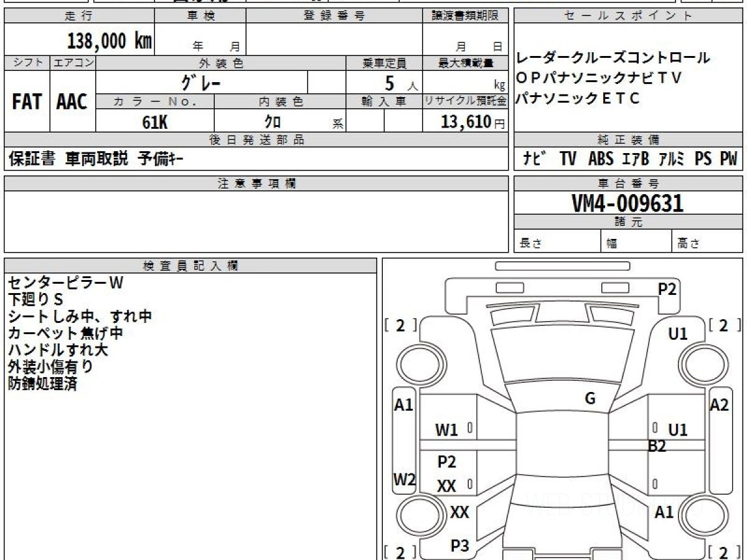Select the 乗車定員 header
The width and height of the screenshot is (747, 560).
click(384, 63)
